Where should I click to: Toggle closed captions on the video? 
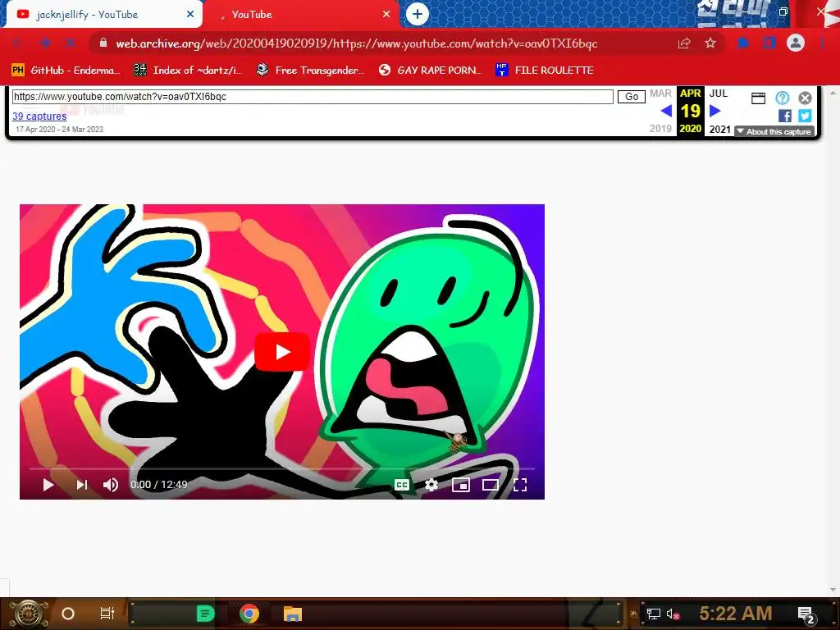402,485
